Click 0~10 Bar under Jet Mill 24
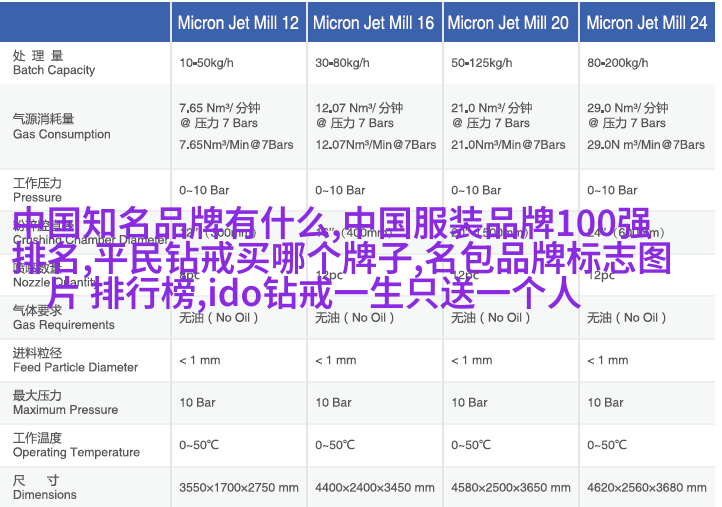 tap(612, 190)
